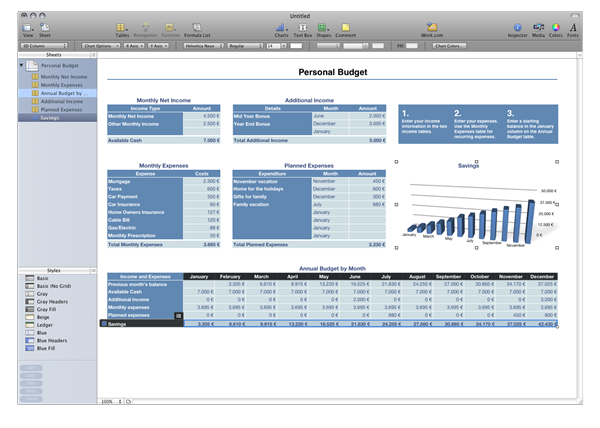Open the Media browser
The height and width of the screenshot is (428, 600).
539,29
